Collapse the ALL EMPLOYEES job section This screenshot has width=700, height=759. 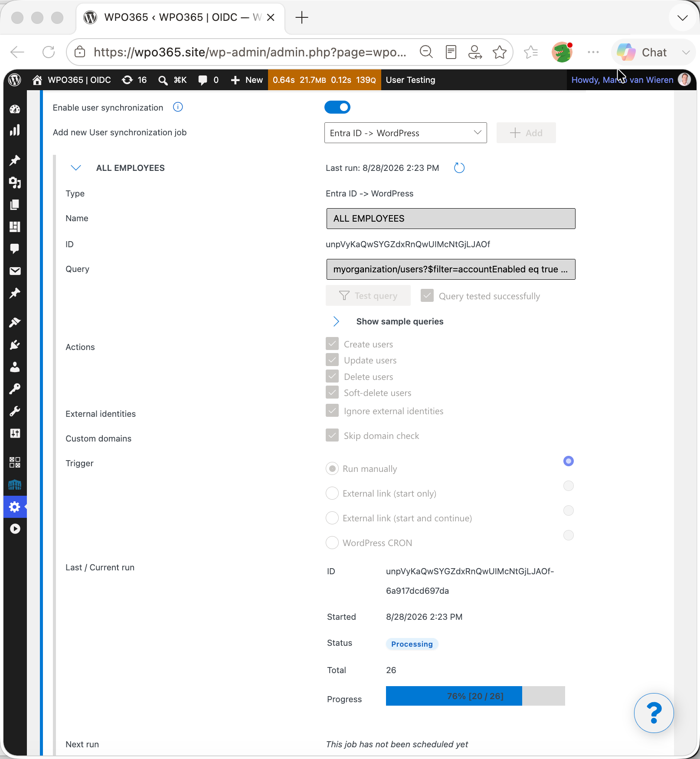(x=76, y=168)
